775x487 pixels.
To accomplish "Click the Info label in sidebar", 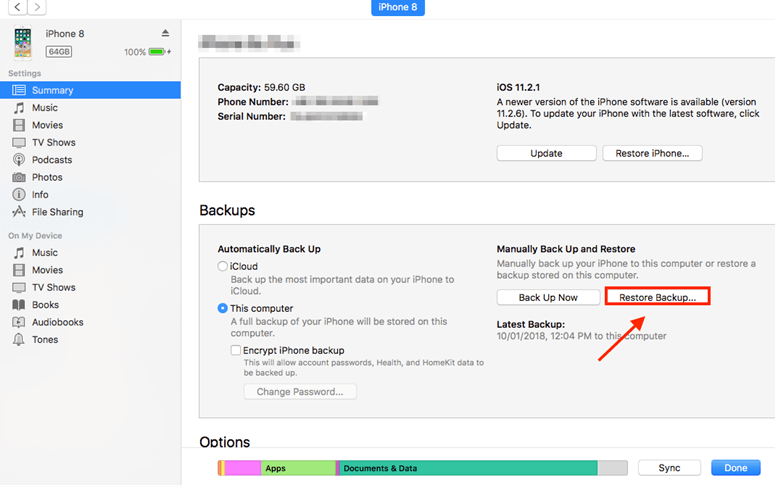I will [40, 194].
